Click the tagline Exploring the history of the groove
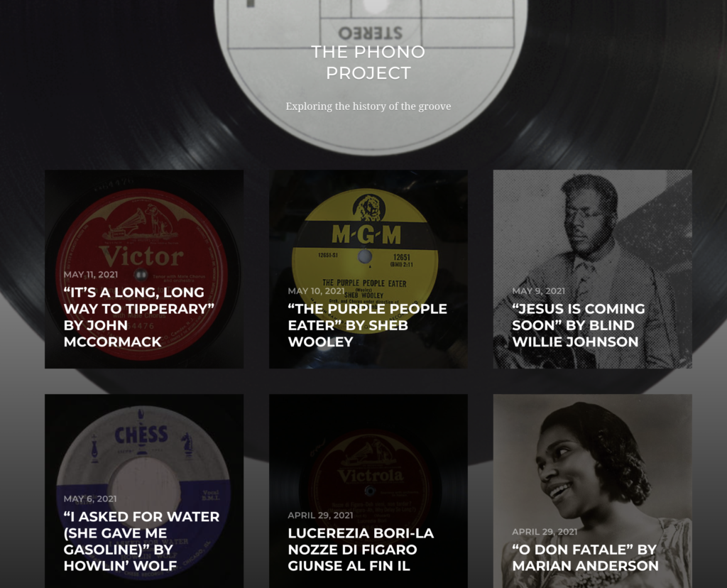 pos(368,107)
